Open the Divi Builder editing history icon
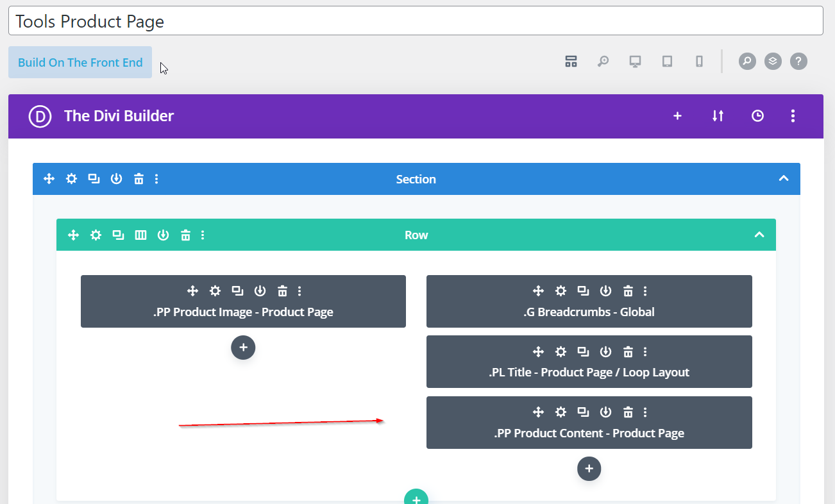Image resolution: width=835 pixels, height=504 pixels. click(x=757, y=116)
